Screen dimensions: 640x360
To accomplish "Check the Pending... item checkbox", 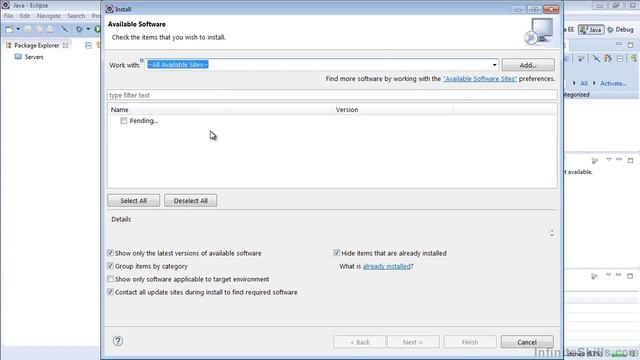I will tap(123, 121).
